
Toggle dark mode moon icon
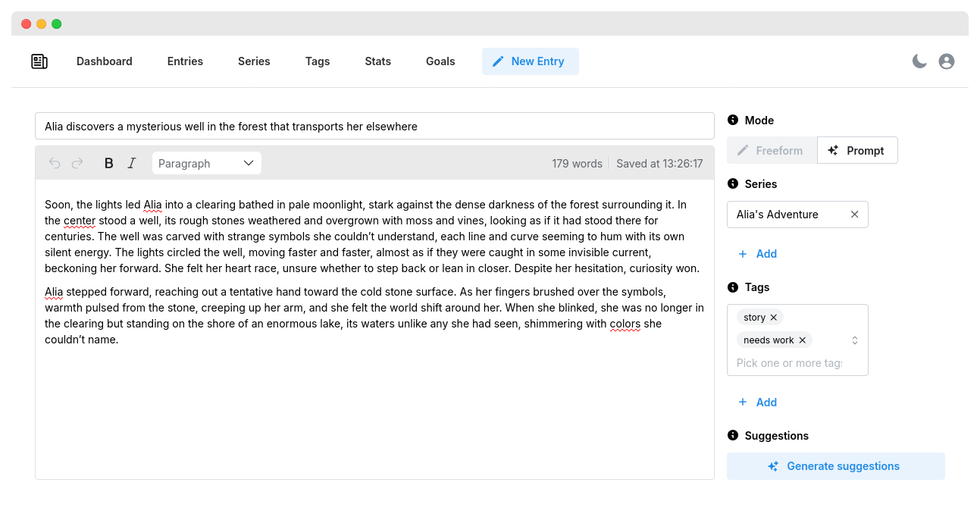919,61
